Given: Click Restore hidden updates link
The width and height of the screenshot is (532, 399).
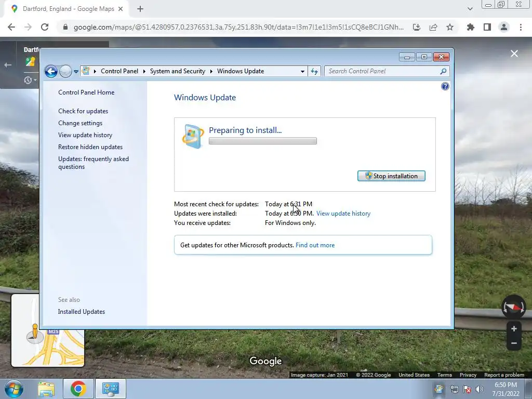Looking at the screenshot, I should click(x=90, y=147).
